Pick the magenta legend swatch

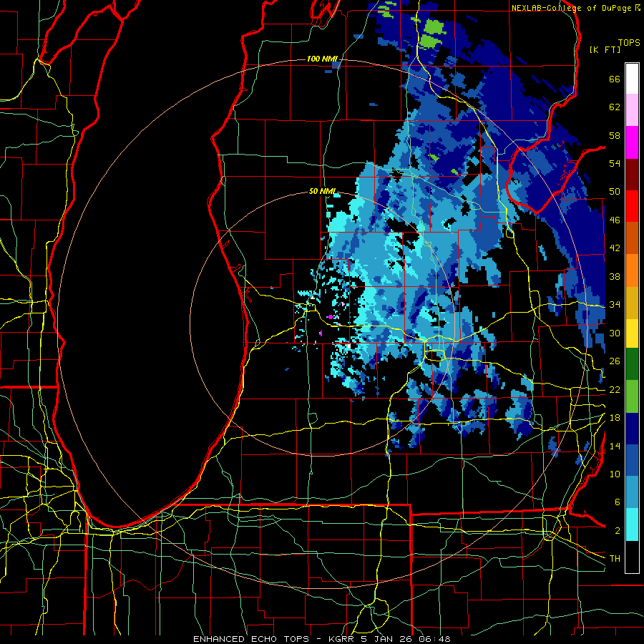[x=632, y=142]
